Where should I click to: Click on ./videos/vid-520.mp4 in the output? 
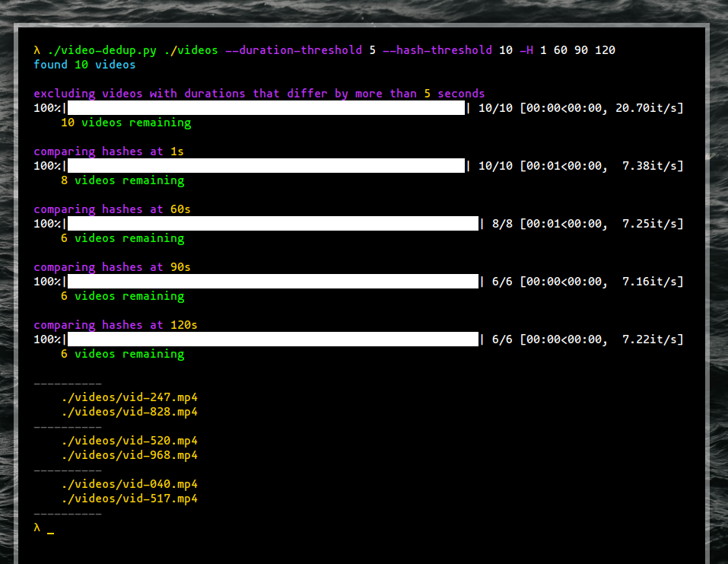tap(129, 441)
